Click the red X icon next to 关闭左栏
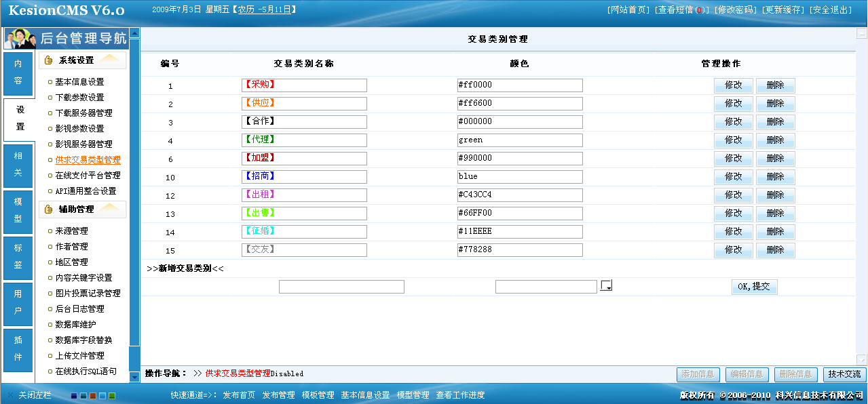Image resolution: width=868 pixels, height=404 pixels. (10, 396)
